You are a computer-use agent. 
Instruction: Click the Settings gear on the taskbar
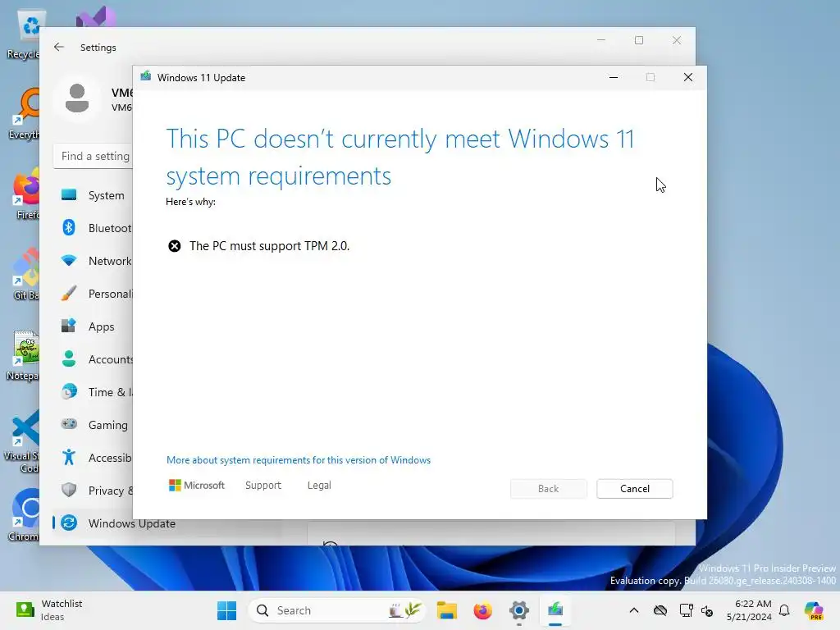click(x=519, y=610)
